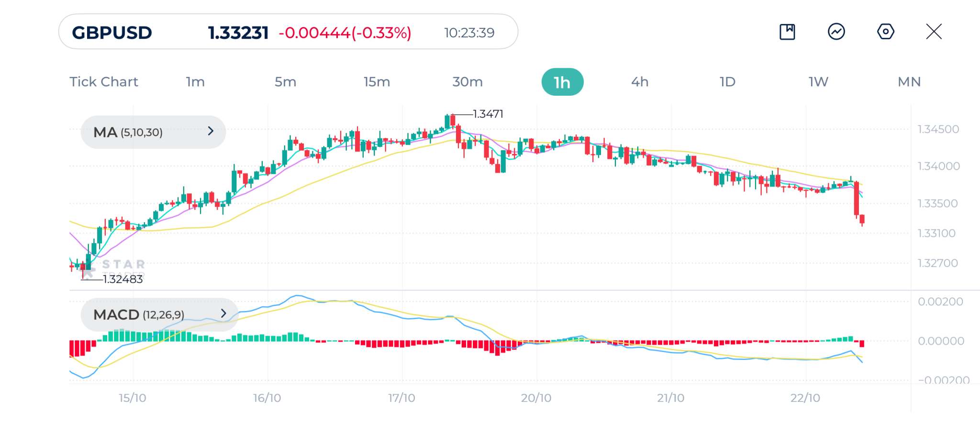This screenshot has width=980, height=434.
Task: Click the bookmark save icon
Action: pos(787,32)
